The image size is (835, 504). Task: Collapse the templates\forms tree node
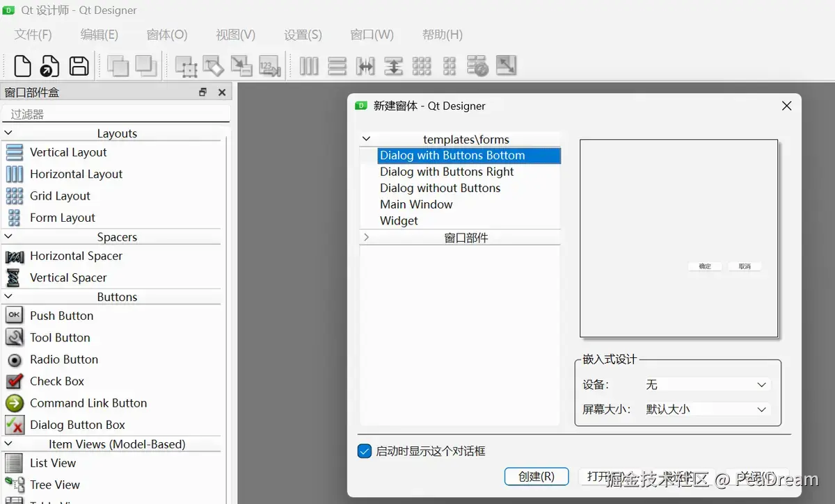(x=367, y=139)
